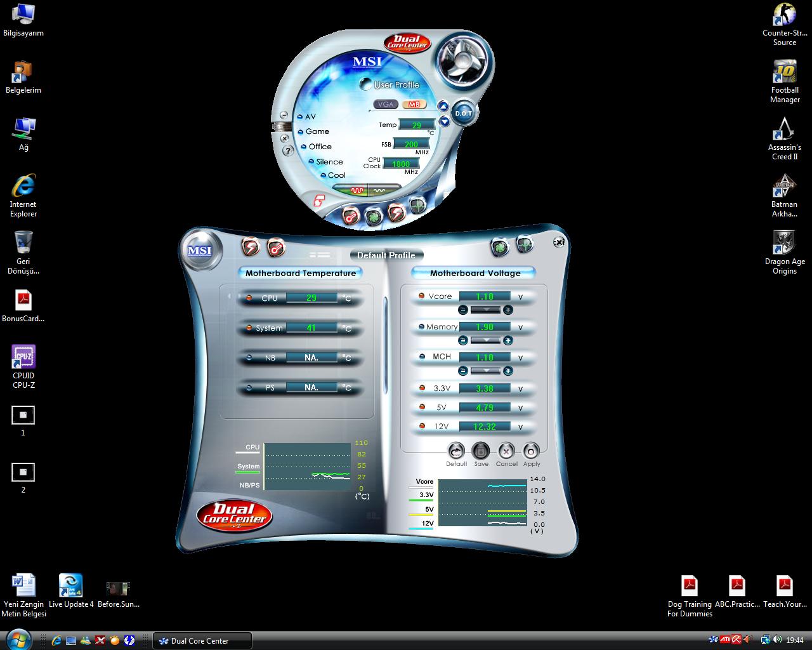Click the large fan icon in round panel
The height and width of the screenshot is (650, 812).
(464, 62)
